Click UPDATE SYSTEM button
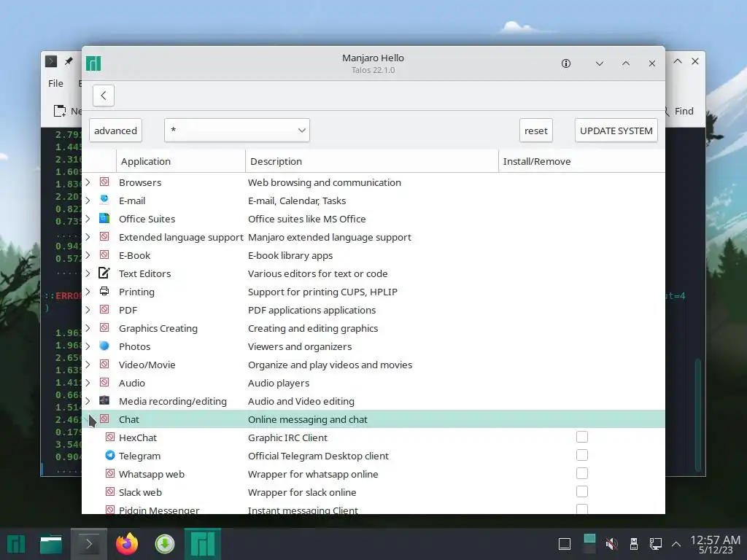Viewport: 747px width, 560px height. [x=616, y=131]
